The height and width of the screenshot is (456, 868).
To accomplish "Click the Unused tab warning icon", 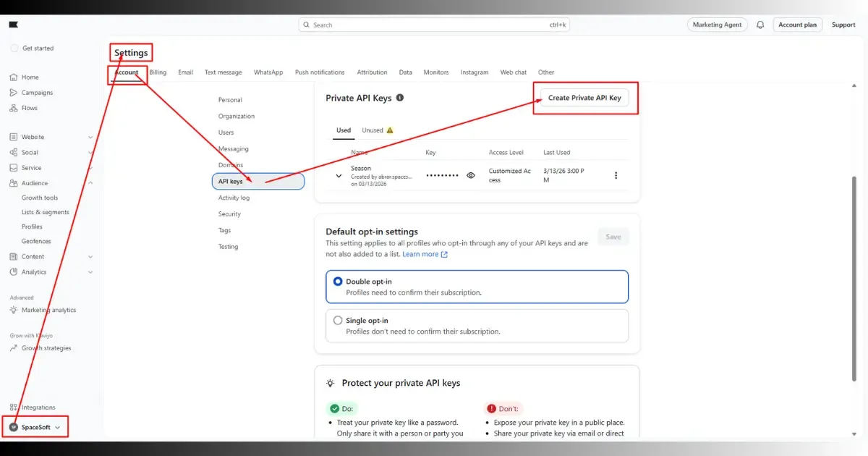I will (x=390, y=130).
